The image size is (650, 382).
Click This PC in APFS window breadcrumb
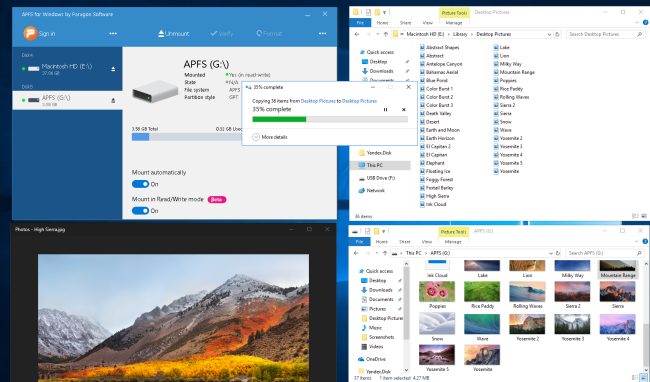[x=413, y=253]
